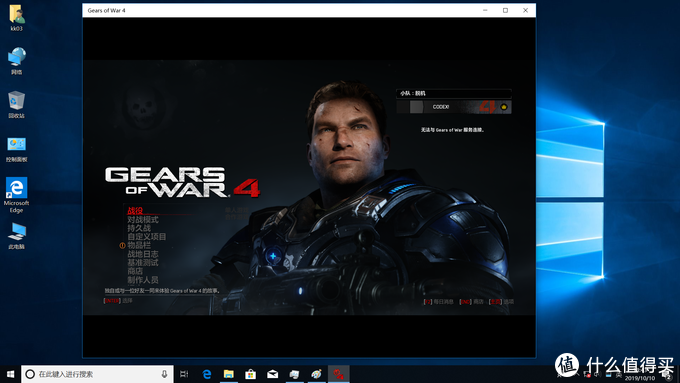
Task: Click the 小队 squad status bar
Action: 454,93
